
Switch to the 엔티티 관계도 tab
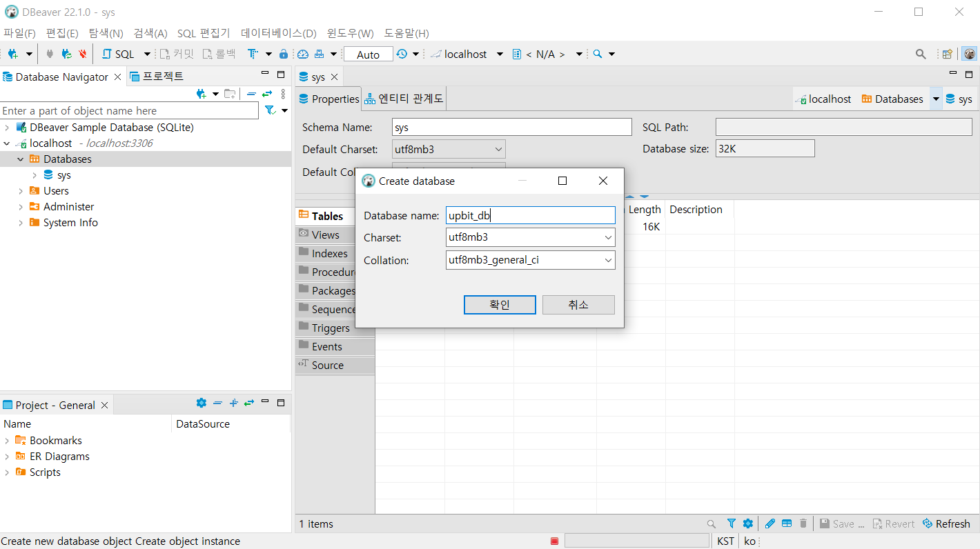point(404,99)
